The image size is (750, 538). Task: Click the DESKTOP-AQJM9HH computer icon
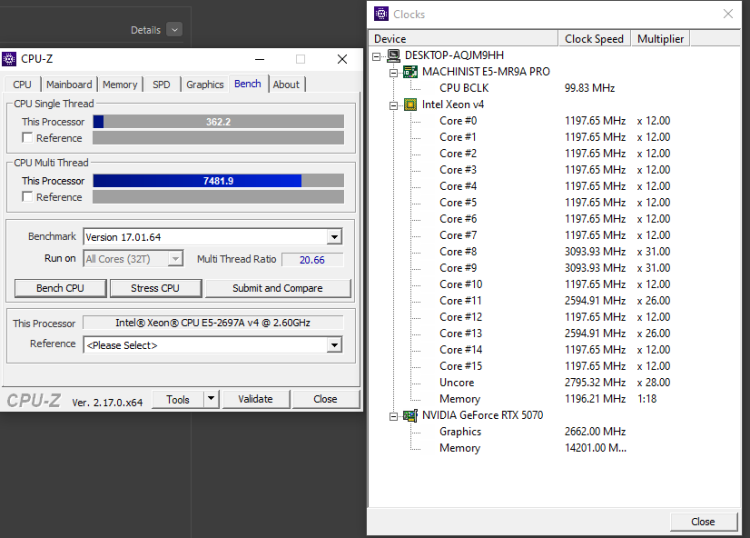tap(393, 55)
